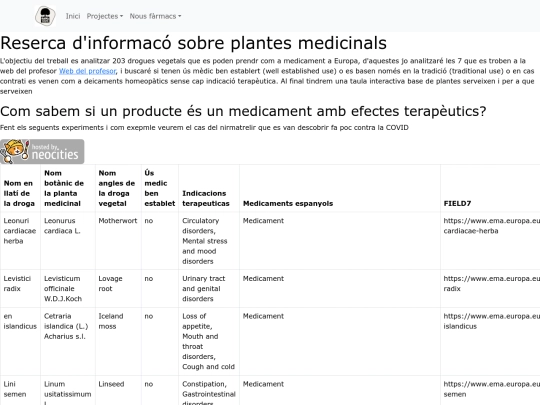540x405 pixels.
Task: Select the FIELD7 column header
Action: (490, 188)
